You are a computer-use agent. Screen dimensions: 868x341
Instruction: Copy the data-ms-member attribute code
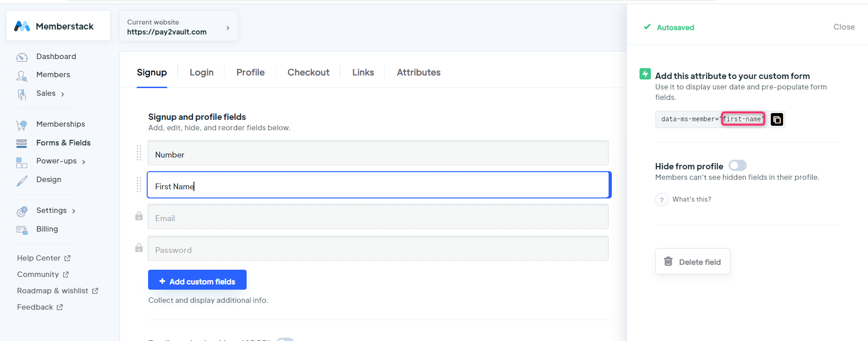(x=777, y=119)
